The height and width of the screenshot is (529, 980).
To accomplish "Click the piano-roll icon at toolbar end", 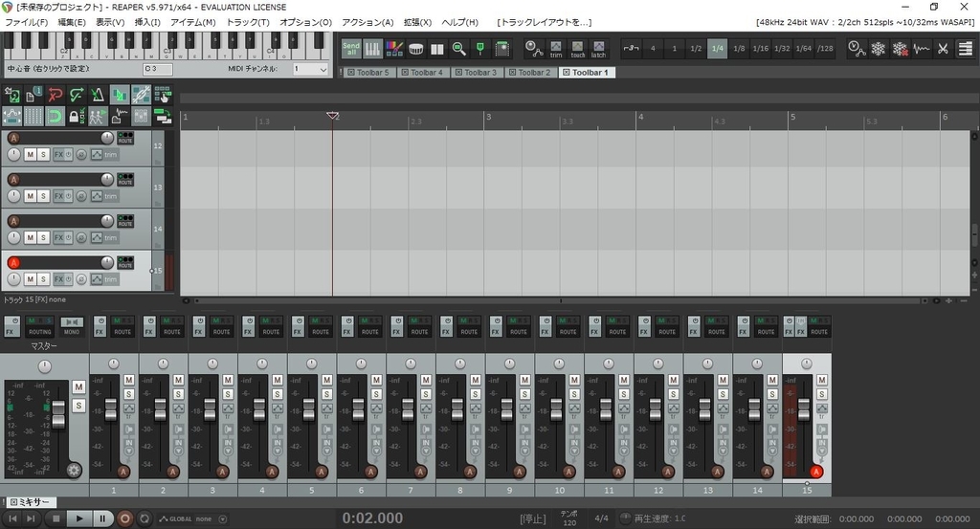I will pyautogui.click(x=965, y=48).
